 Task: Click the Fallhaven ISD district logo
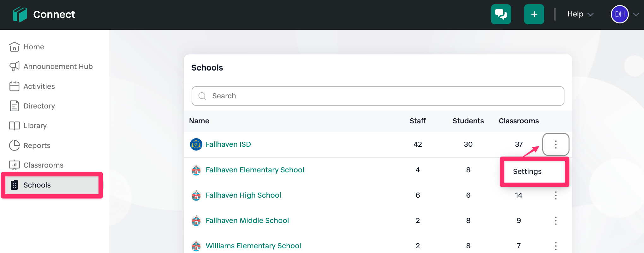(x=196, y=144)
